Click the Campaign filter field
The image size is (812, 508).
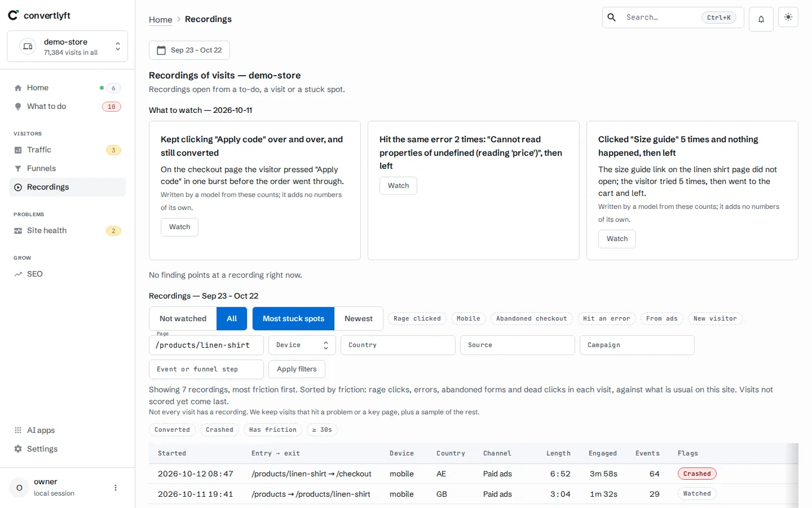coord(637,345)
